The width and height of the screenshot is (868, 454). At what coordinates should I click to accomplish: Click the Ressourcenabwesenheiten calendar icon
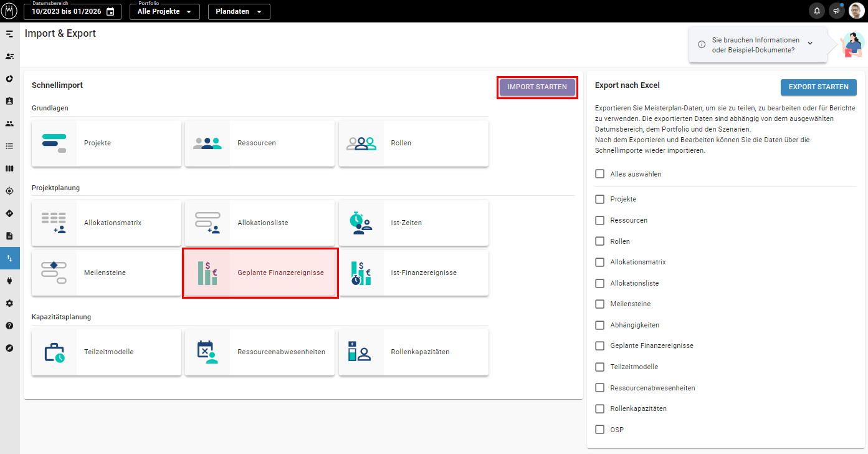[x=207, y=352]
